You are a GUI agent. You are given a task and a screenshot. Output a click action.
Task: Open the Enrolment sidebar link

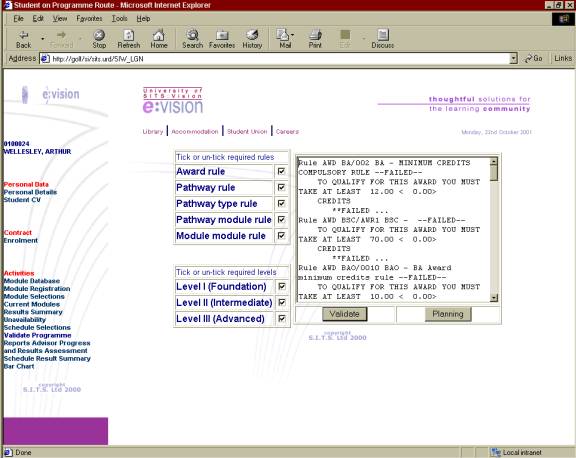point(21,240)
